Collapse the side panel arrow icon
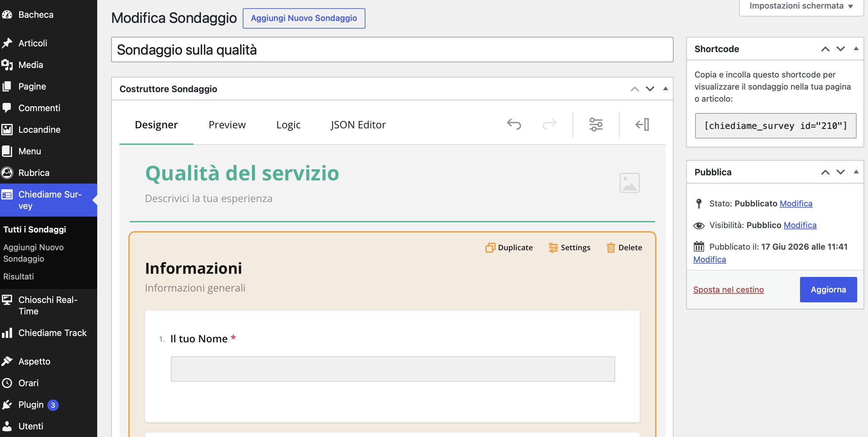This screenshot has width=868, height=437. tap(642, 124)
